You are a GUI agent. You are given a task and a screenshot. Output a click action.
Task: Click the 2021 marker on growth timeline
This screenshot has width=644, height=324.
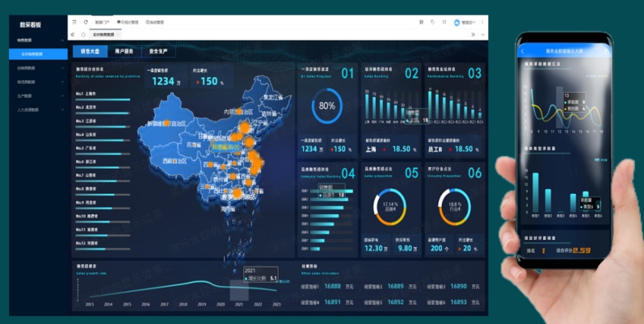239,291
